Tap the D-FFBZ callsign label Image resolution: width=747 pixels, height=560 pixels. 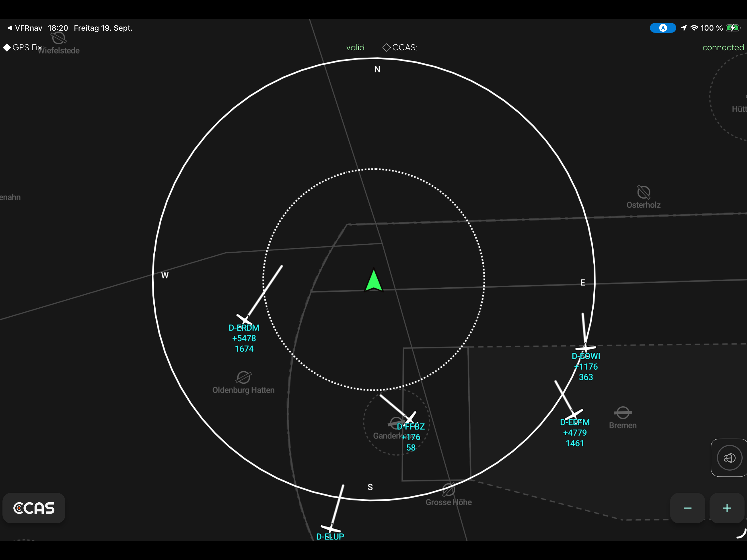click(410, 427)
